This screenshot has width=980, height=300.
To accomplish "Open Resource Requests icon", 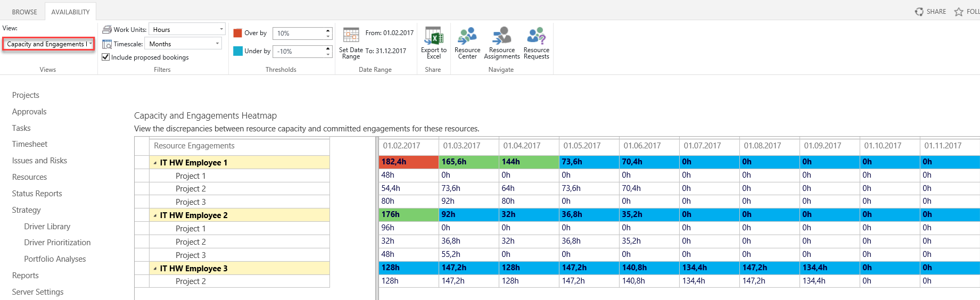I will pos(536,36).
